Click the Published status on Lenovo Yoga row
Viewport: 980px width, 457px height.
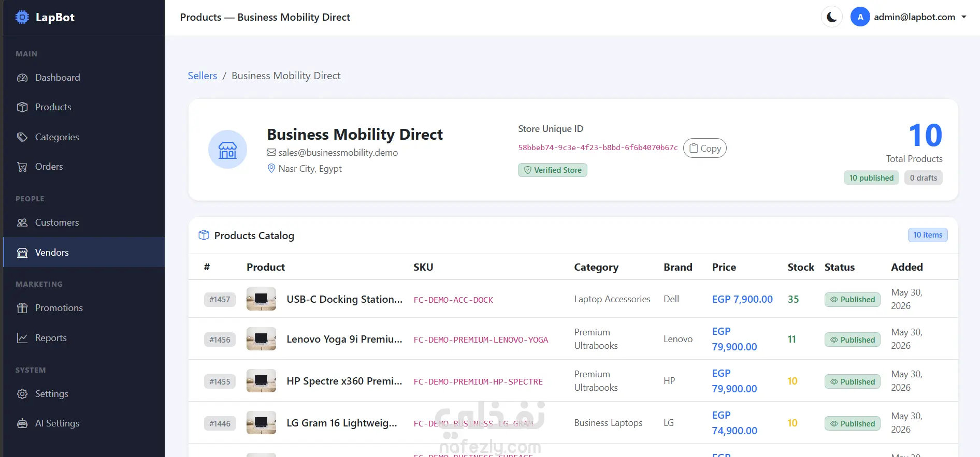coord(852,340)
